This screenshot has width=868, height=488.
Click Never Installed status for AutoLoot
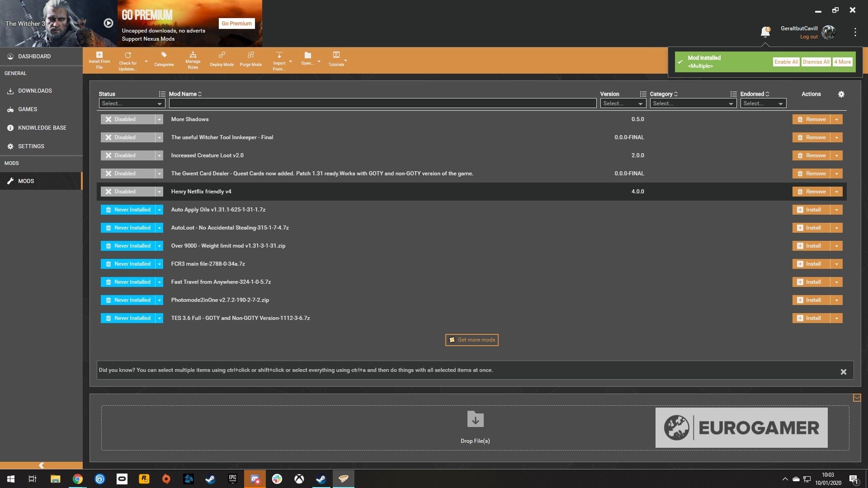pos(127,228)
